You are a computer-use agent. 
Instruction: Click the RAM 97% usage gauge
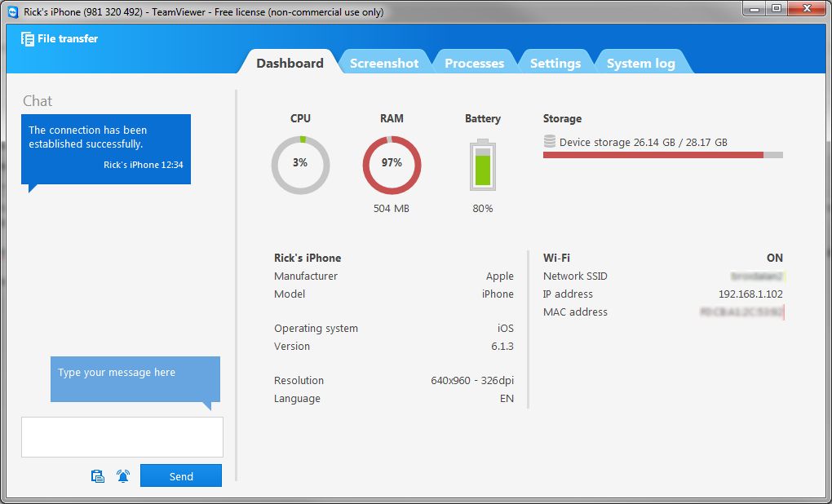[392, 165]
